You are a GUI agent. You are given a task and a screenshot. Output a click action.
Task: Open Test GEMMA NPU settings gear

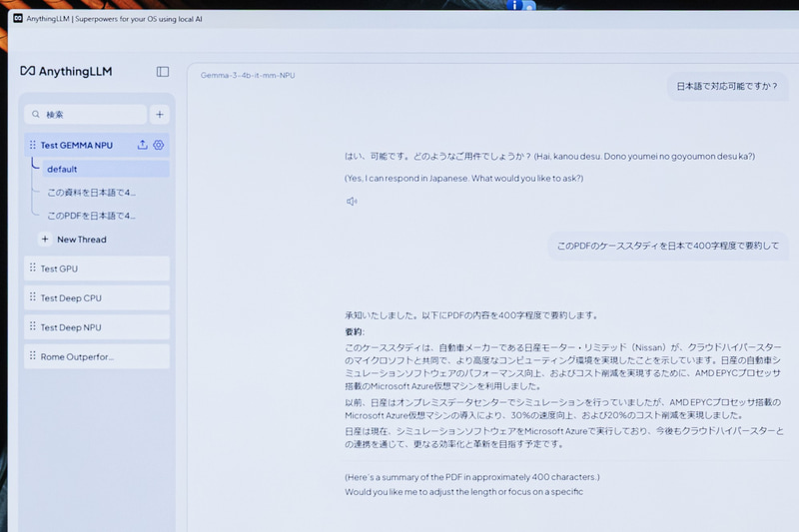[x=159, y=145]
